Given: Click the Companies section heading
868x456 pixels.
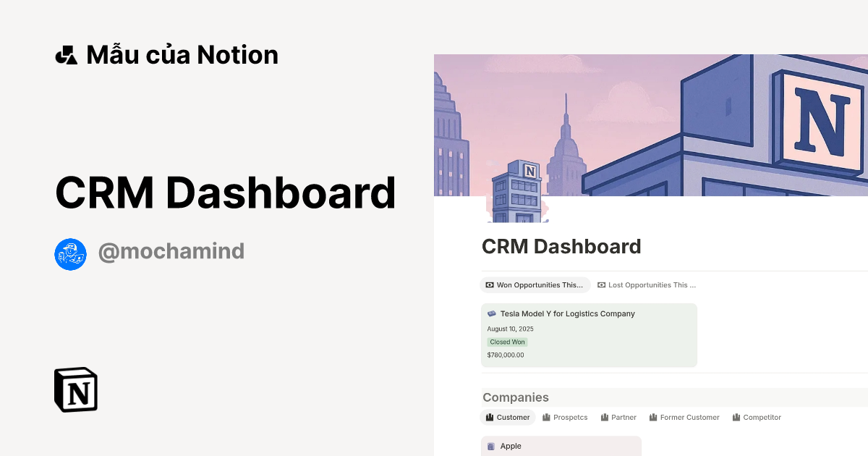Looking at the screenshot, I should click(516, 397).
